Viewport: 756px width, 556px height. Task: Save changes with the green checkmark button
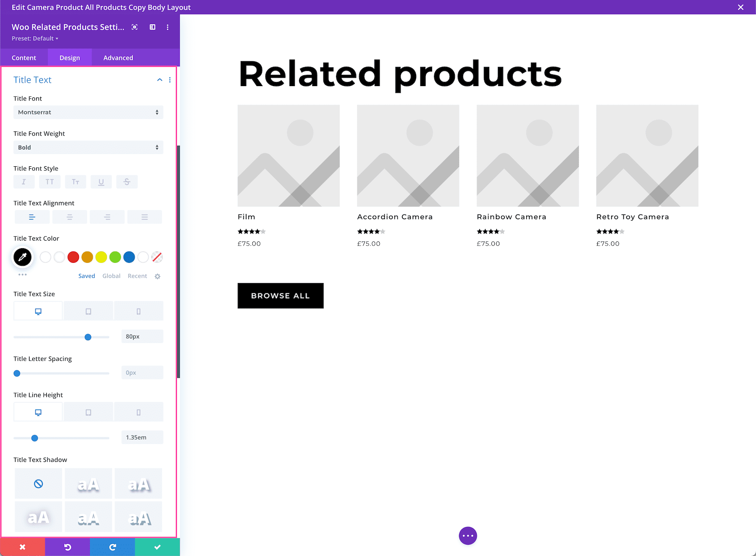point(157,547)
